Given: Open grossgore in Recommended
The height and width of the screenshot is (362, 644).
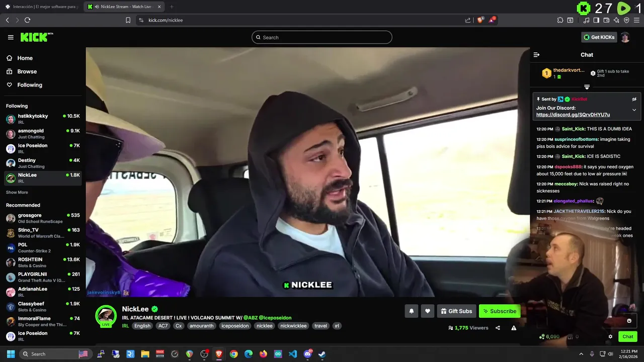Looking at the screenshot, I should (43, 218).
